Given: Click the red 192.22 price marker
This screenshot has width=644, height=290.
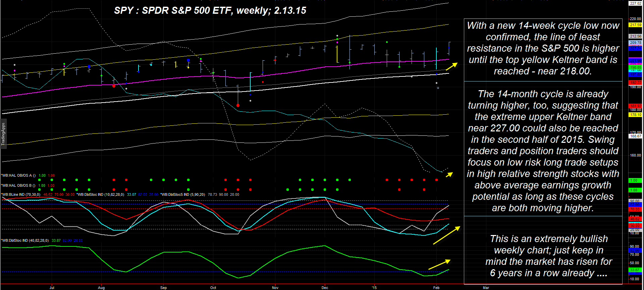Looking at the screenshot, I should (x=635, y=82).
